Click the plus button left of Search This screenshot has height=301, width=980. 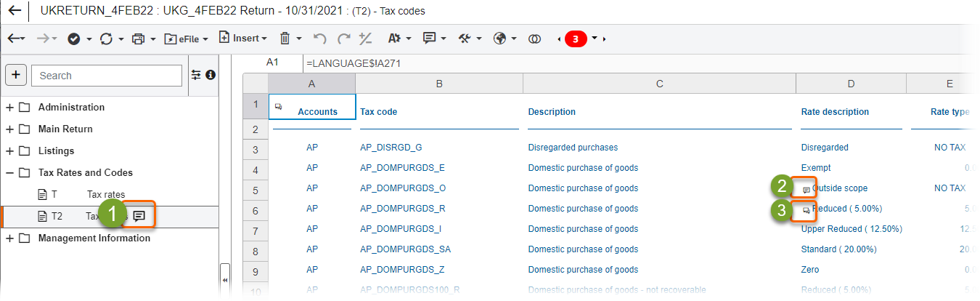click(17, 75)
